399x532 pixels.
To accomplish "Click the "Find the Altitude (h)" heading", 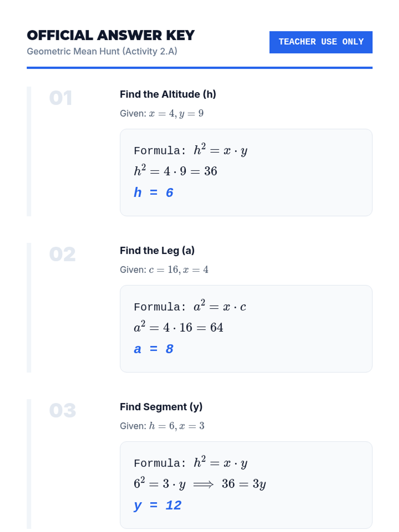I will [x=168, y=94].
